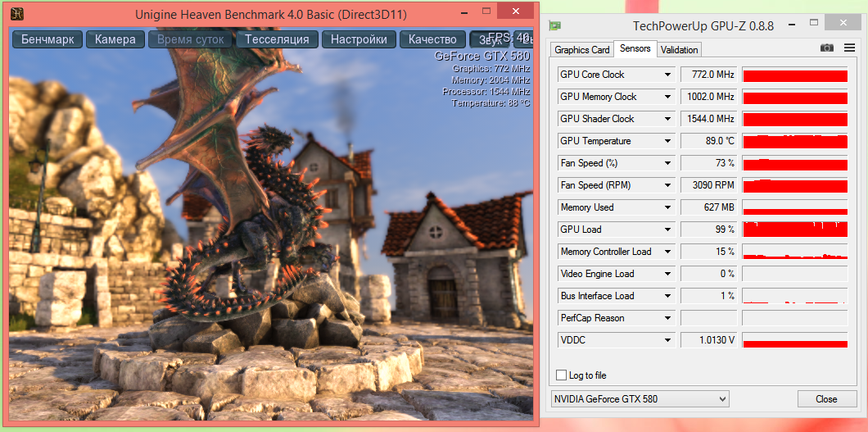Viewport: 868px width, 432px height.
Task: Click the Камера button in Heaven
Action: click(115, 39)
